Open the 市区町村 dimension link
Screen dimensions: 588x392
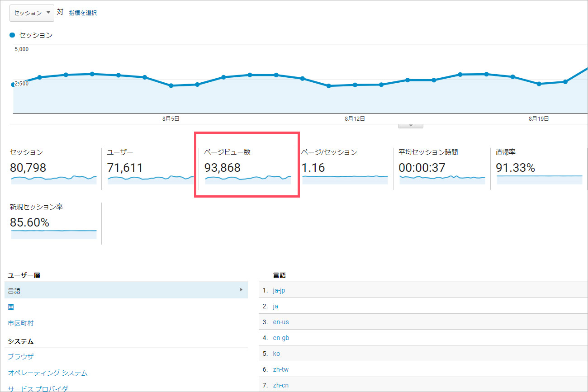click(21, 323)
